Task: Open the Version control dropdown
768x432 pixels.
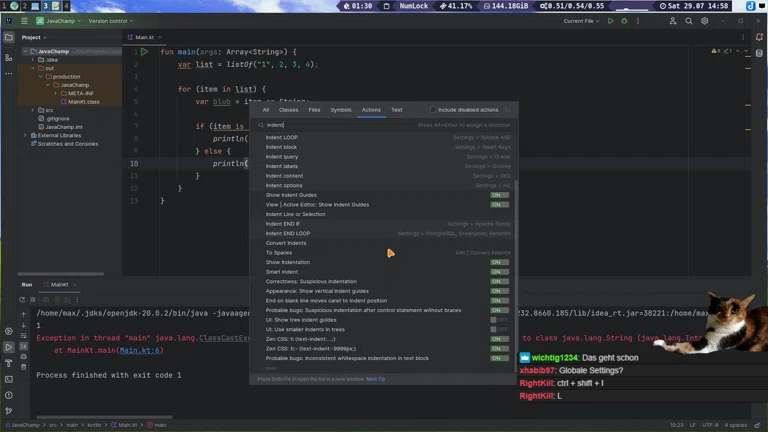Action: pyautogui.click(x=111, y=21)
